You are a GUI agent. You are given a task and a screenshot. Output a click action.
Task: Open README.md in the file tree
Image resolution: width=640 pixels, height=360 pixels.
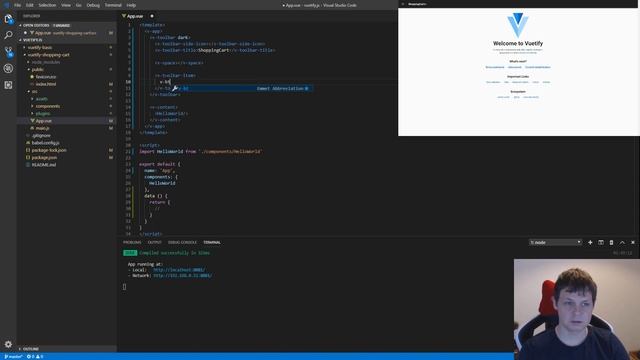pyautogui.click(x=44, y=165)
